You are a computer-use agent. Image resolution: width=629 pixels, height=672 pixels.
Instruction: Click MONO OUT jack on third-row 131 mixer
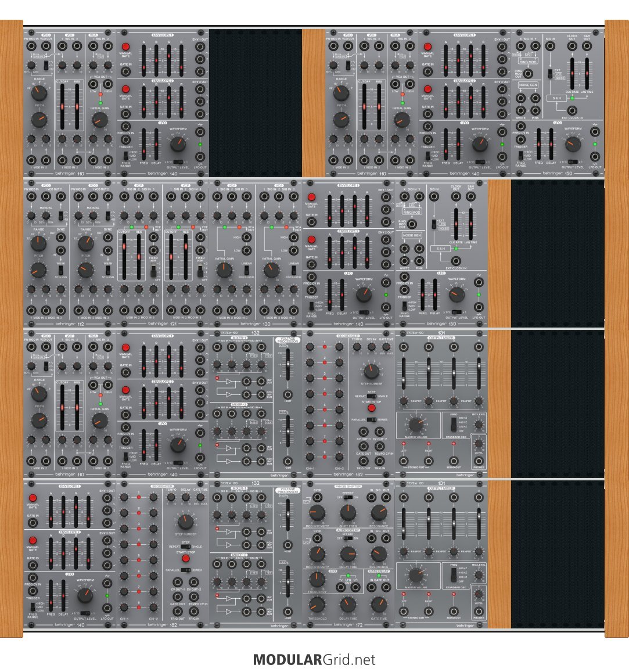(454, 461)
